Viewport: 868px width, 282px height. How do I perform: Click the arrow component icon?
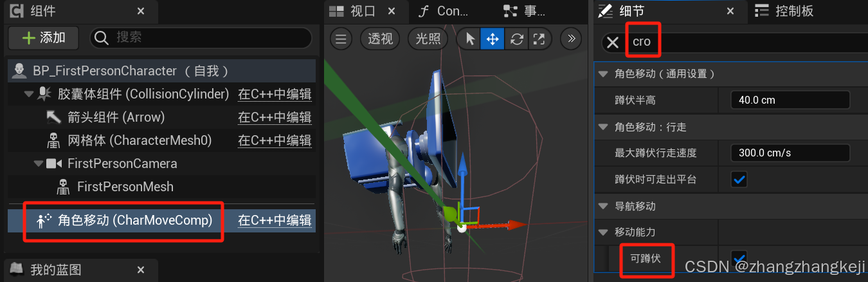click(53, 117)
